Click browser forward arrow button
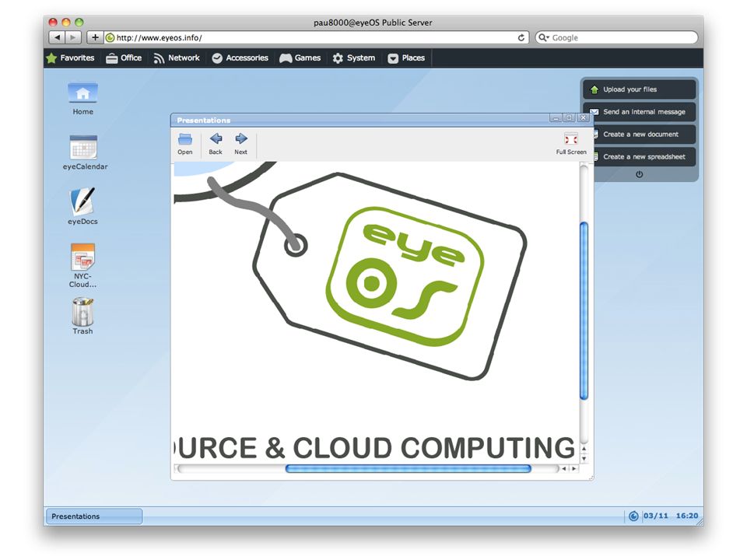The width and height of the screenshot is (747, 560). click(x=73, y=37)
